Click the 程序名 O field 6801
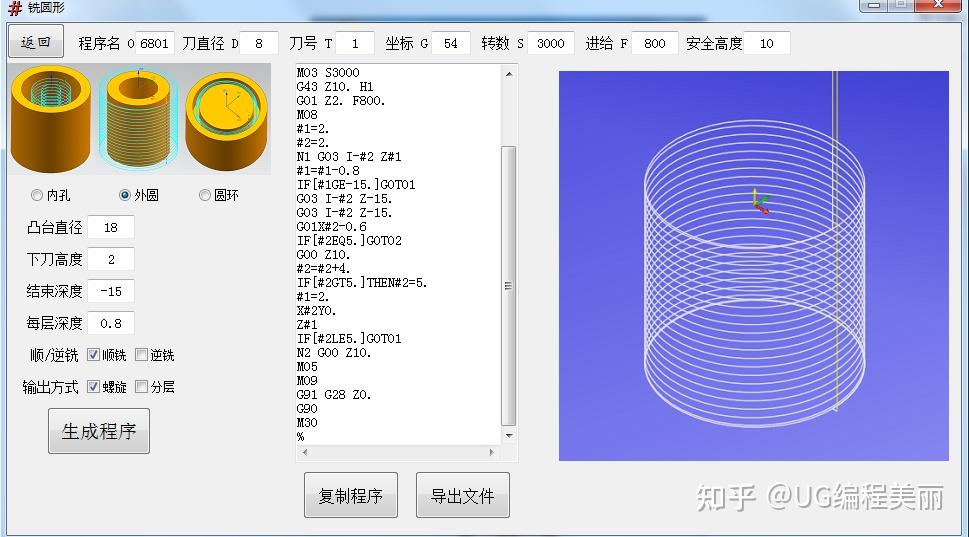This screenshot has width=969, height=537. [x=154, y=43]
